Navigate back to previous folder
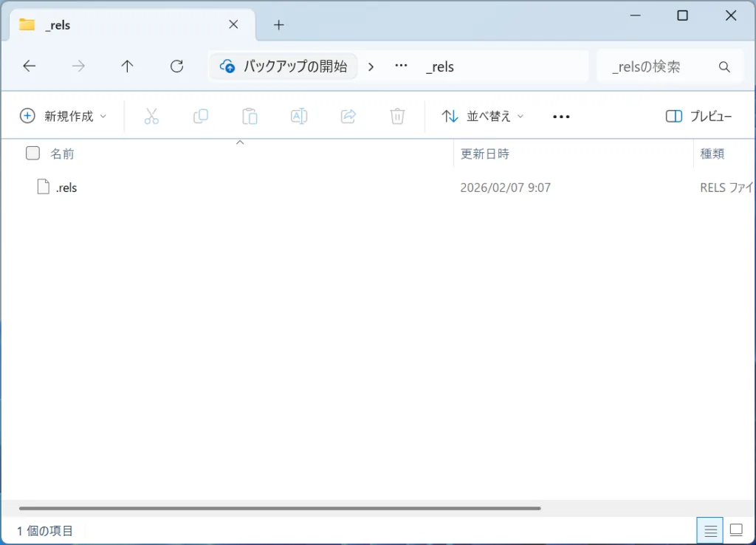 coord(29,66)
